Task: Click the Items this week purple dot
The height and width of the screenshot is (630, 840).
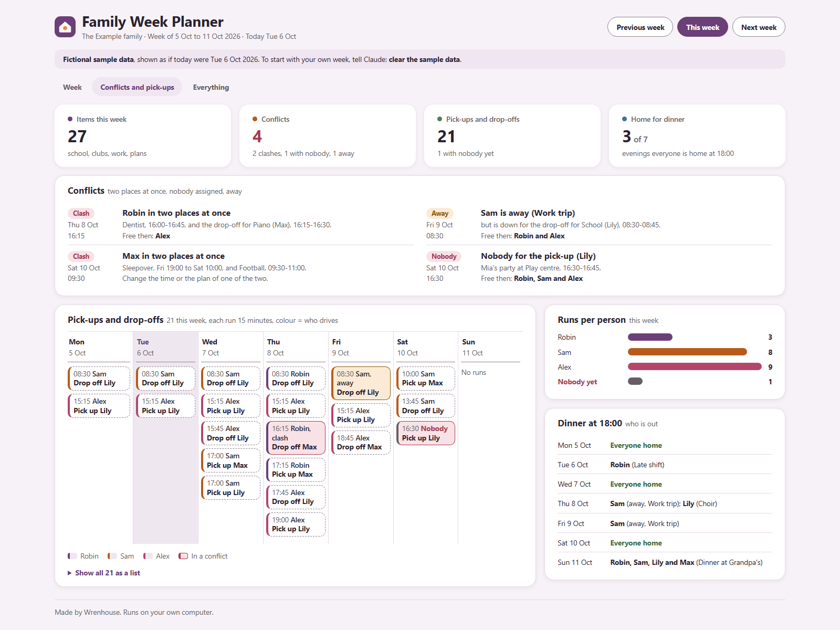Action: [x=70, y=119]
